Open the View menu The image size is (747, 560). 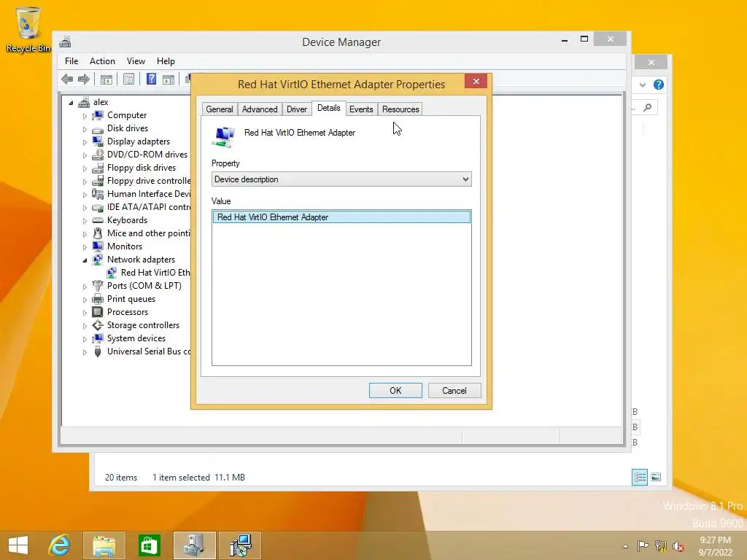pos(136,61)
